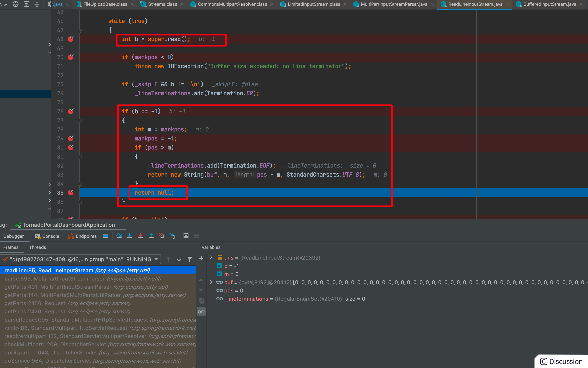Image resolution: width=588 pixels, height=368 pixels.
Task: Click the Trace Current Stream Chain icon
Action: [x=196, y=236]
